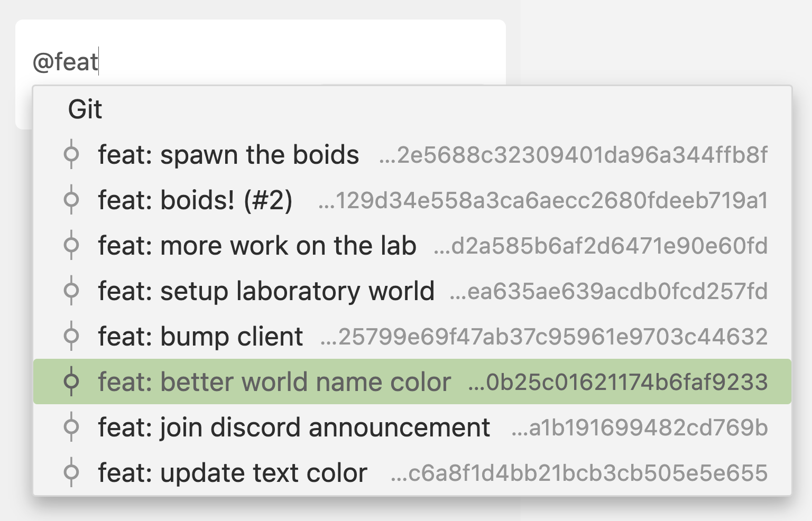Click the commit icon beside "feat: spawn the boids"
This screenshot has height=521, width=812.
(x=72, y=155)
